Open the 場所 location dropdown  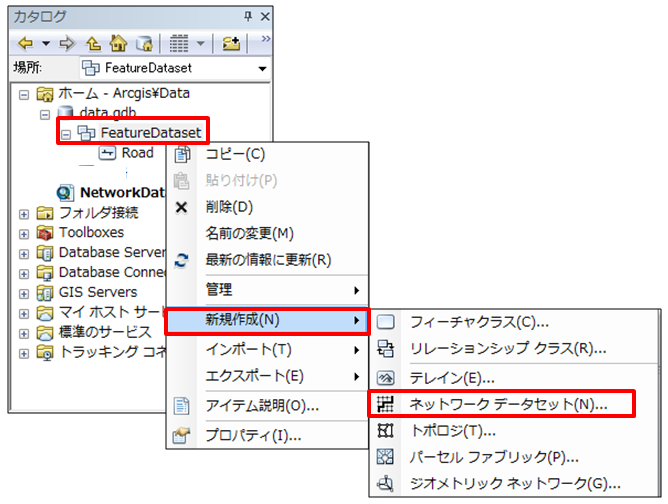pos(262,69)
